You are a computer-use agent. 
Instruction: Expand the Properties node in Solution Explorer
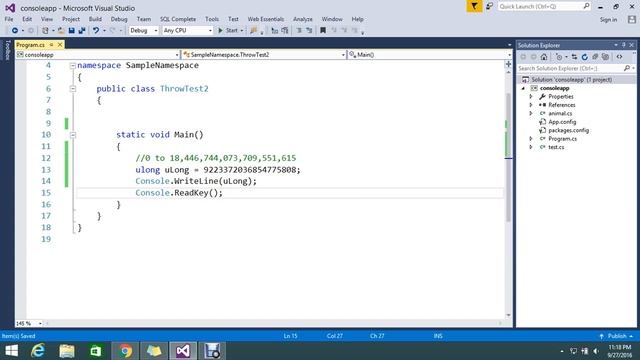531,97
